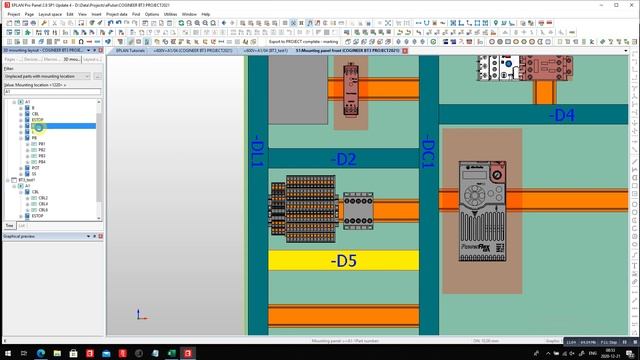Click the location pin icon in top toolbar
This screenshot has height=360, width=640.
tap(496, 23)
